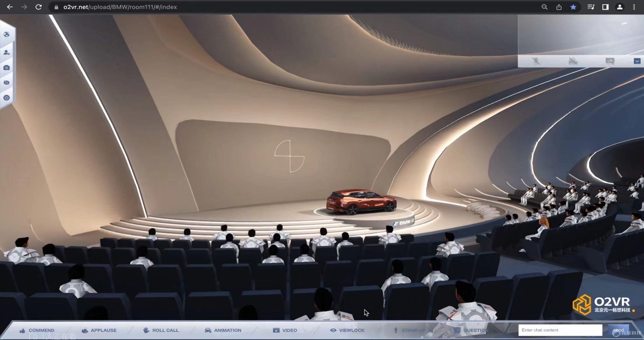Screen dimensions: 644x340
Task: Click the O2VR logo
Action: (x=604, y=304)
